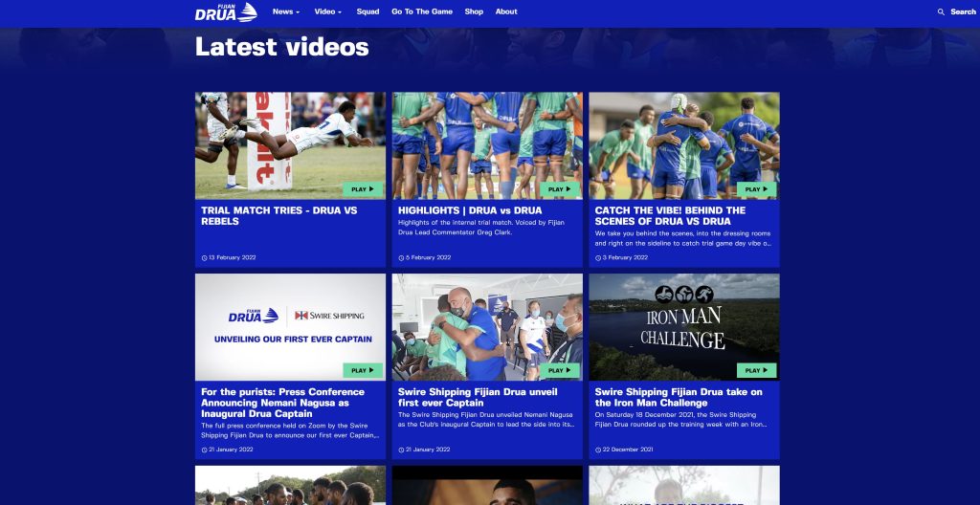This screenshot has width=980, height=505.
Task: Click the Fijian Drua logo
Action: point(226,11)
